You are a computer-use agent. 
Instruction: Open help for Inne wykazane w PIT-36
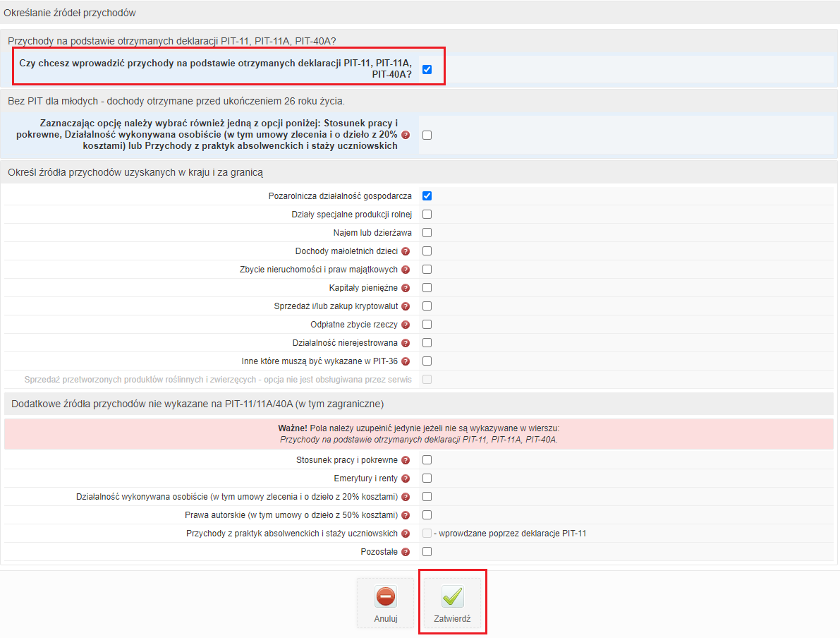tap(406, 361)
